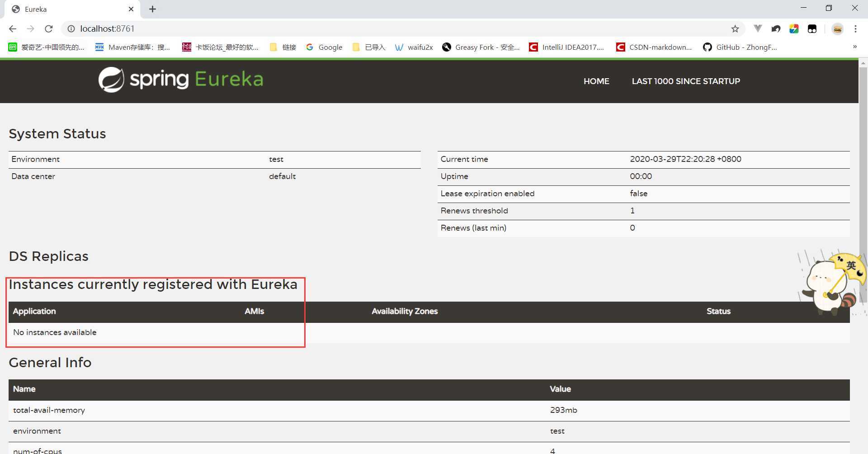
Task: Click the Spring Eureka logo
Action: coord(181,80)
